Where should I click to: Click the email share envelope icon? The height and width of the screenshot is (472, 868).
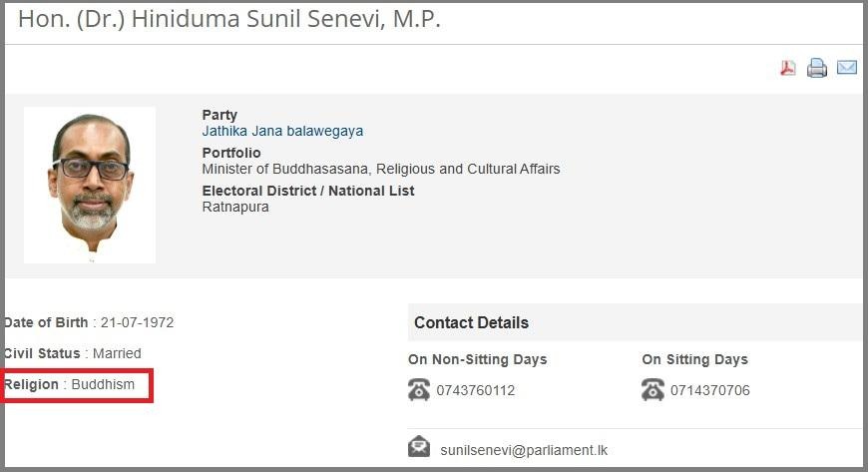coord(847,68)
